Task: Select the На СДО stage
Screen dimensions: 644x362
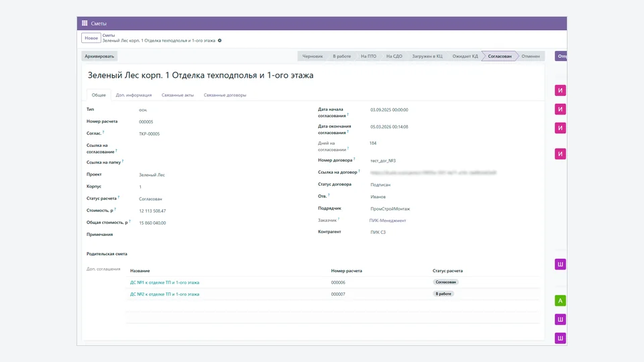Action: [394, 56]
